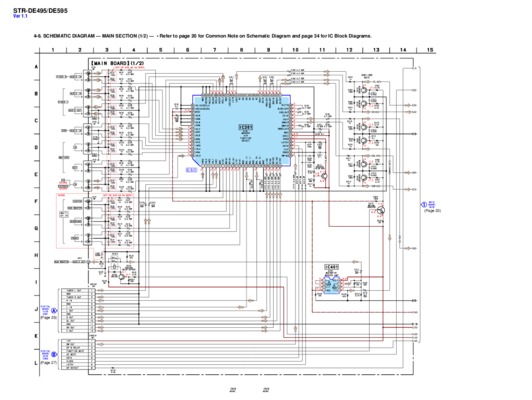Click the (Page 27) reference text

(x=49, y=363)
